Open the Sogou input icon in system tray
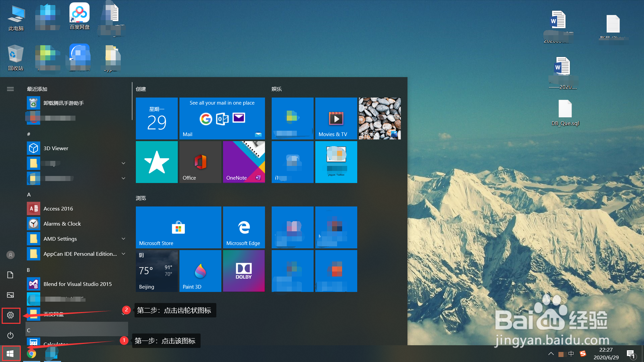This screenshot has width=644, height=362. click(583, 354)
